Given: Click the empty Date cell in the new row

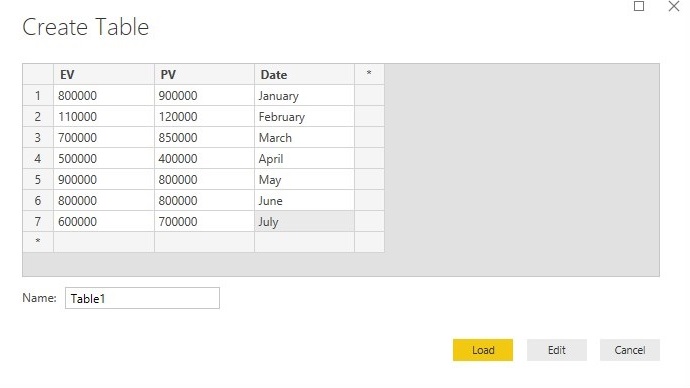Looking at the screenshot, I should coord(305,242).
